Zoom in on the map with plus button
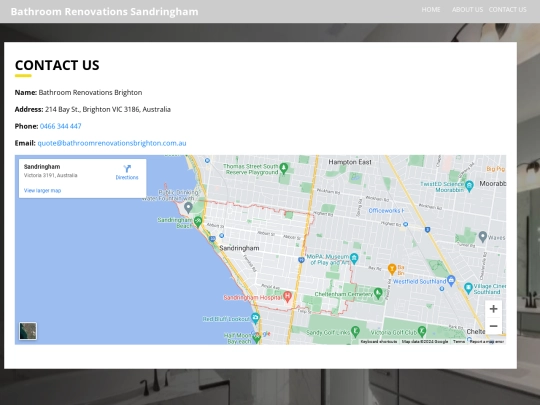 tap(493, 309)
